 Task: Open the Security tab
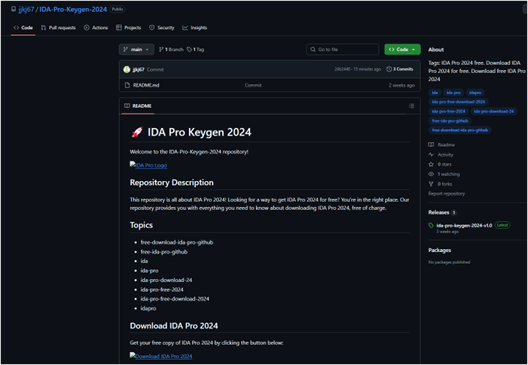pyautogui.click(x=162, y=28)
